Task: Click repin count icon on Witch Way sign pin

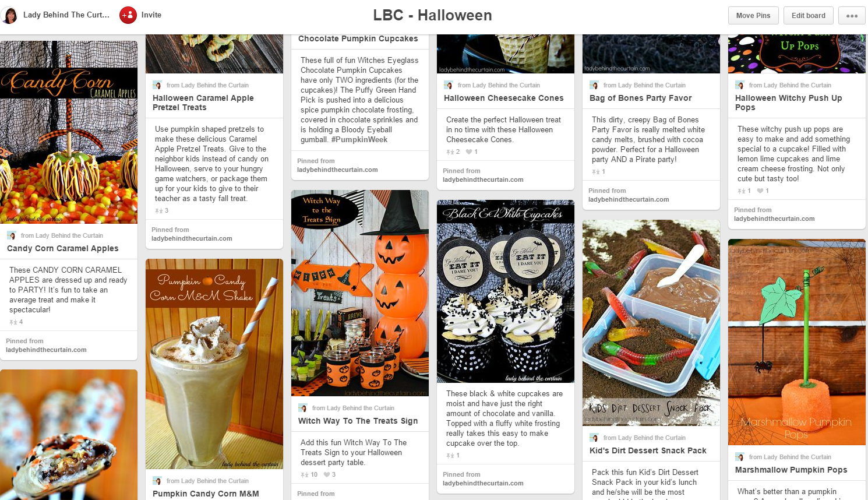Action: point(304,475)
